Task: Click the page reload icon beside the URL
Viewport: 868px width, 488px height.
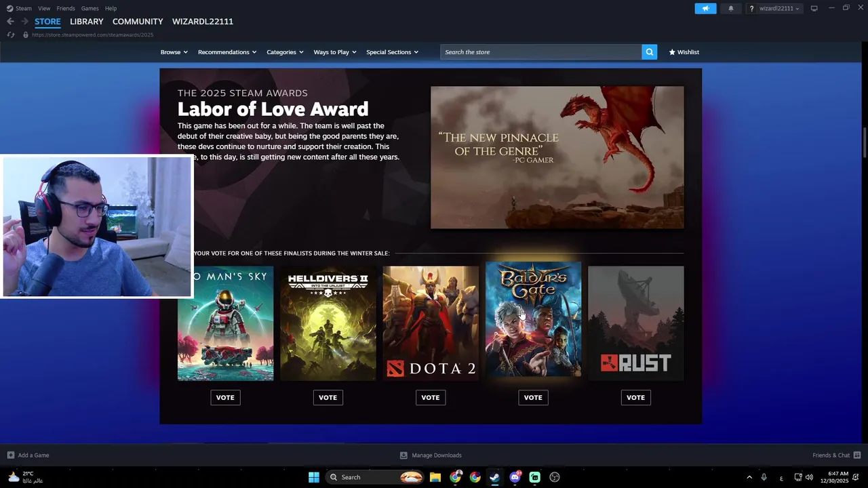Action: coord(11,35)
